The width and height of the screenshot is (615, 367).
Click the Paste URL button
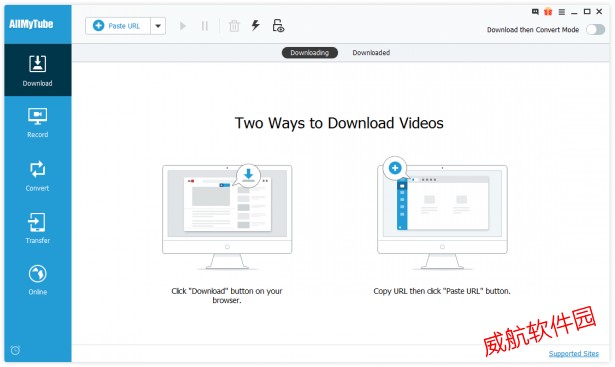coord(118,26)
